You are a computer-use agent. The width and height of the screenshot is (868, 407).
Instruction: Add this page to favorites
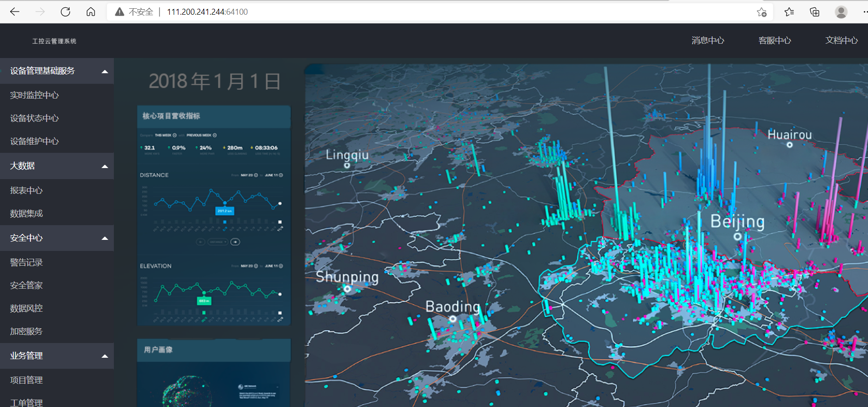[762, 12]
